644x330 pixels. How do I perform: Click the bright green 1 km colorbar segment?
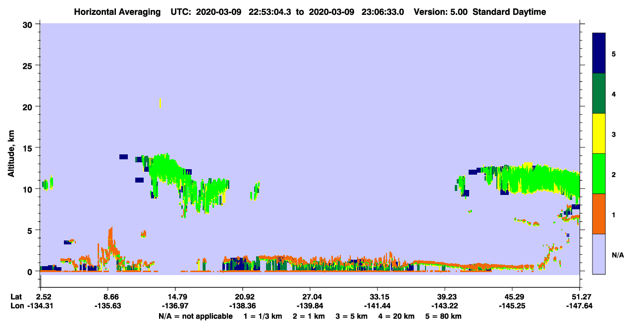[x=599, y=174]
